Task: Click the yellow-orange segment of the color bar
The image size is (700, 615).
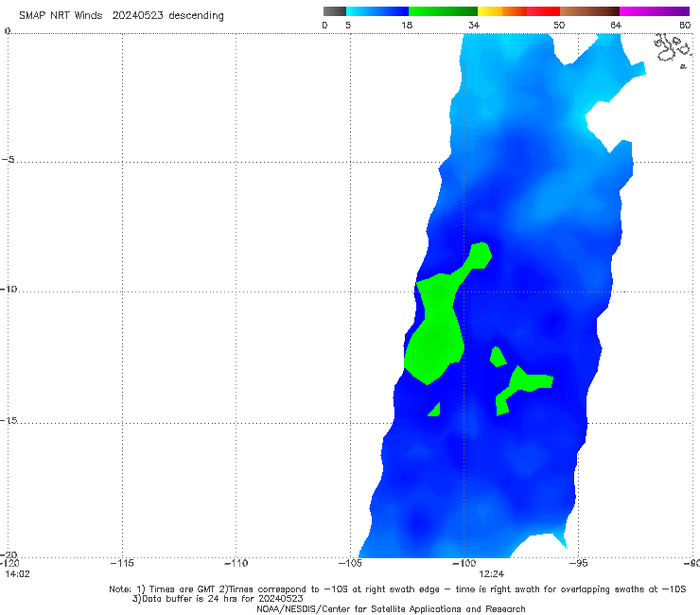Action: click(501, 11)
